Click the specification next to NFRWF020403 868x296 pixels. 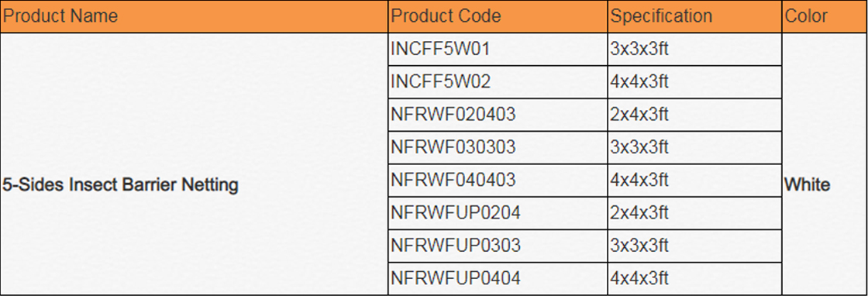pyautogui.click(x=694, y=115)
